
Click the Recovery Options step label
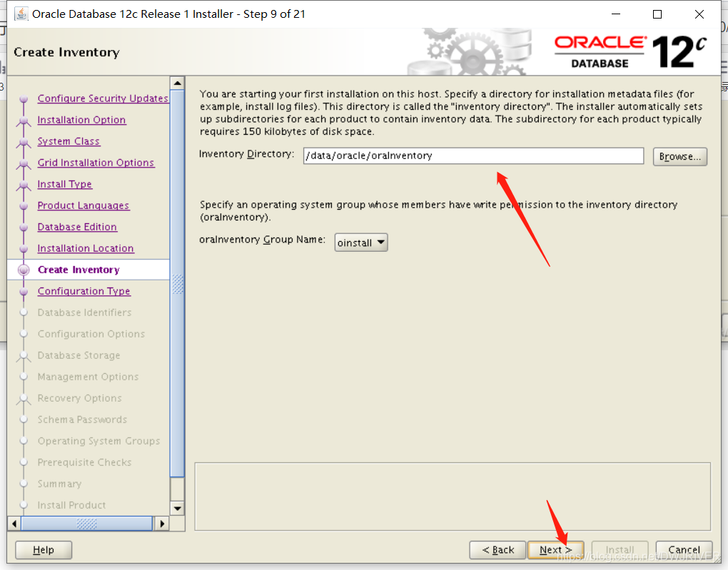tap(80, 398)
